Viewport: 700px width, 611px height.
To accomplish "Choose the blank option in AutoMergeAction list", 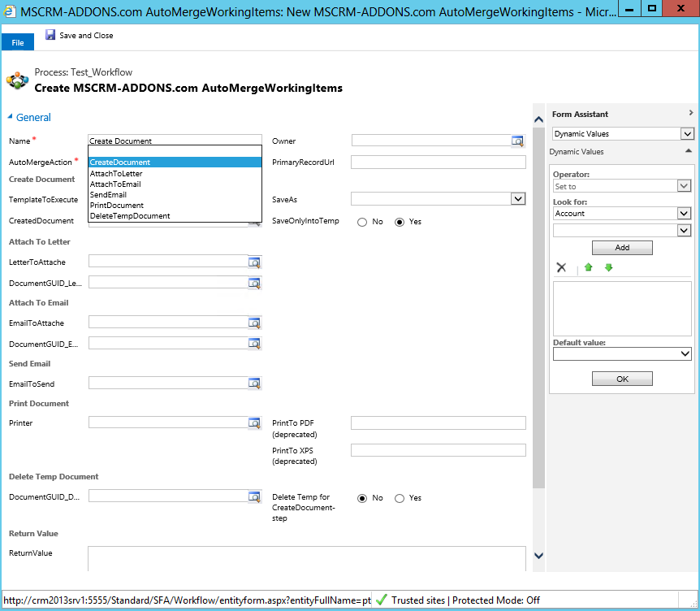I will click(175, 151).
